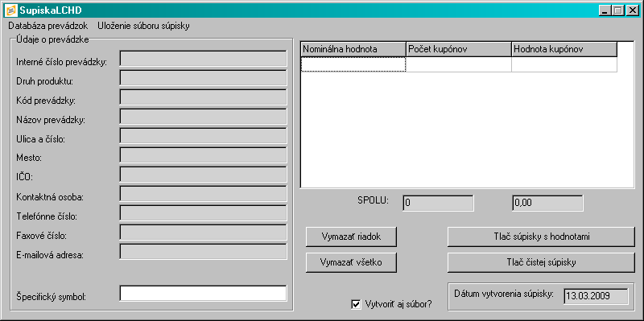Select the first row Počet kupónov cell
The image size is (644, 321).
click(x=459, y=64)
